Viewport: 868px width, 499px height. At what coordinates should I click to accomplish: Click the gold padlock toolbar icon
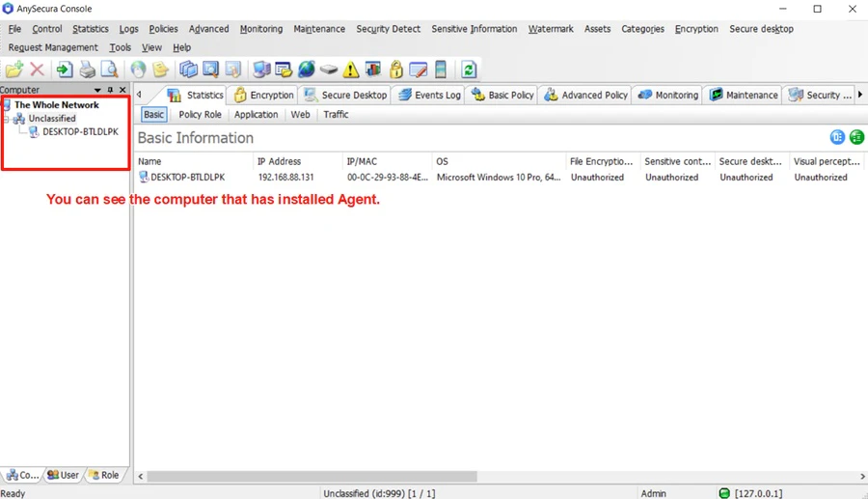(x=395, y=69)
